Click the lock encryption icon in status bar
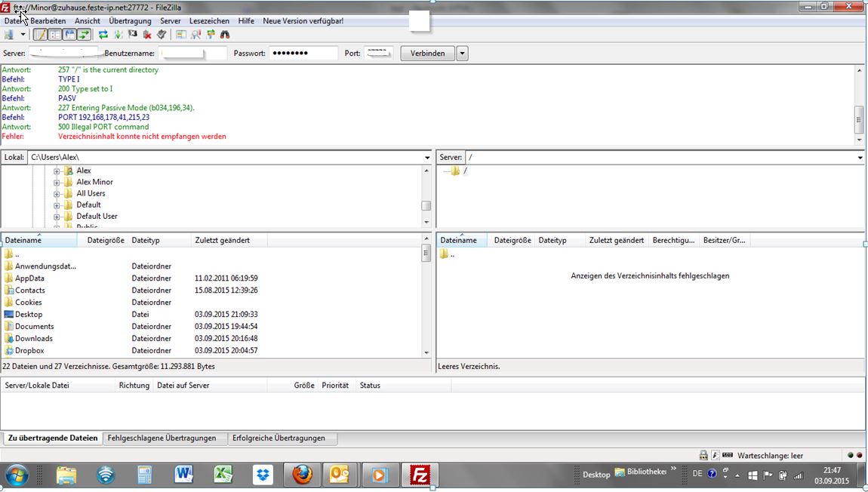This screenshot has width=868, height=492. pyautogui.click(x=703, y=455)
